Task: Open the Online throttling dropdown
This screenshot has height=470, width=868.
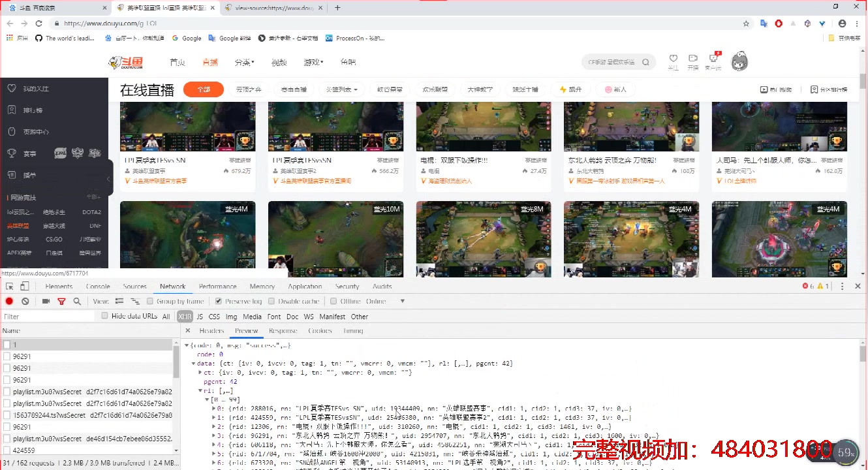Action: 386,302
